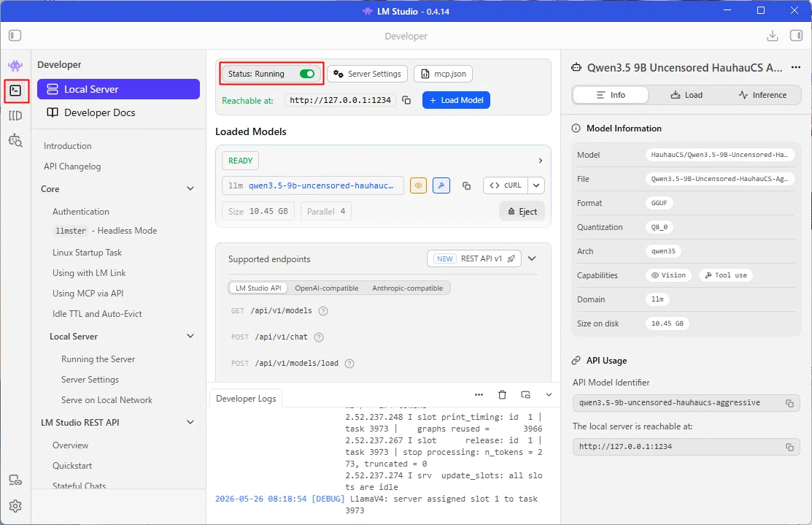
Task: Open the Developer Logs tab
Action: (x=246, y=399)
